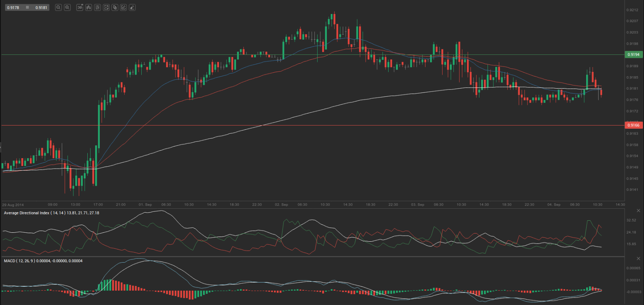644x305 pixels.
Task: Open the 30-minute timeframe selector
Action: [x=80, y=7]
